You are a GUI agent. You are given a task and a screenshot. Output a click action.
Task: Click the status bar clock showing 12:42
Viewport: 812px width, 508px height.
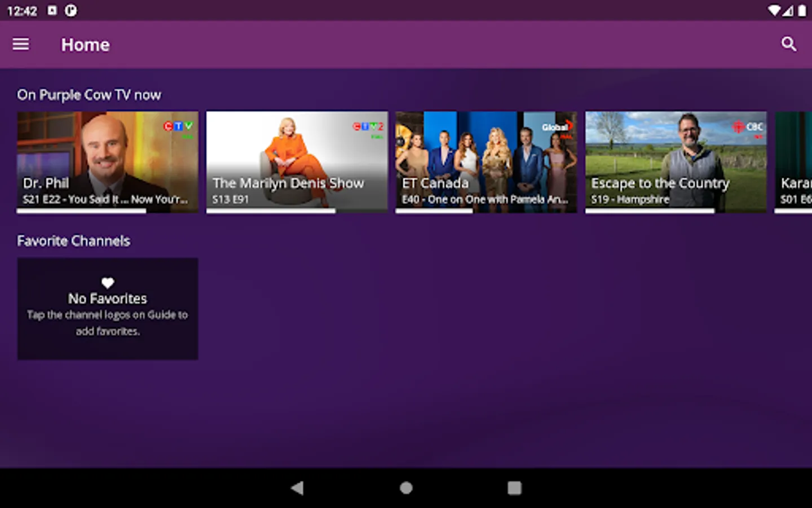point(22,11)
